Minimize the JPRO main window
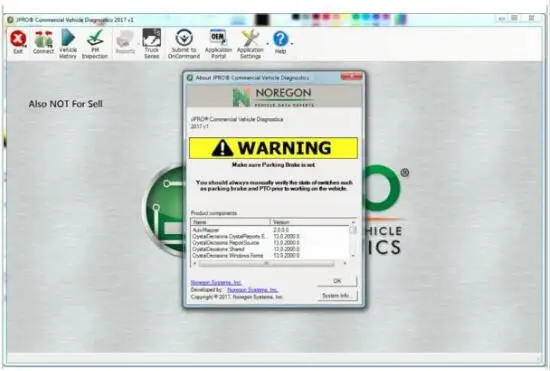550x371 pixels. coord(502,19)
